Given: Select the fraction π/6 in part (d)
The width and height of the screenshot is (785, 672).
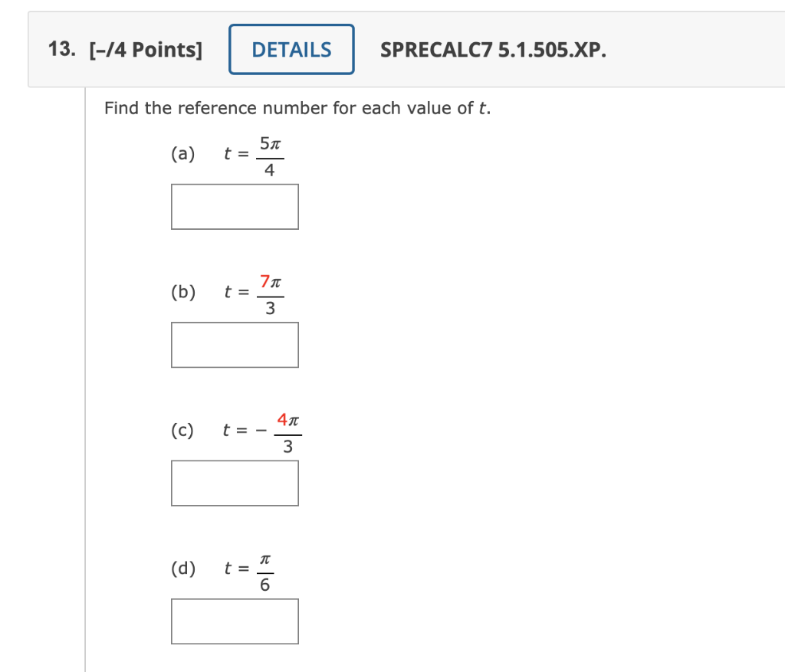Looking at the screenshot, I should pyautogui.click(x=266, y=569).
